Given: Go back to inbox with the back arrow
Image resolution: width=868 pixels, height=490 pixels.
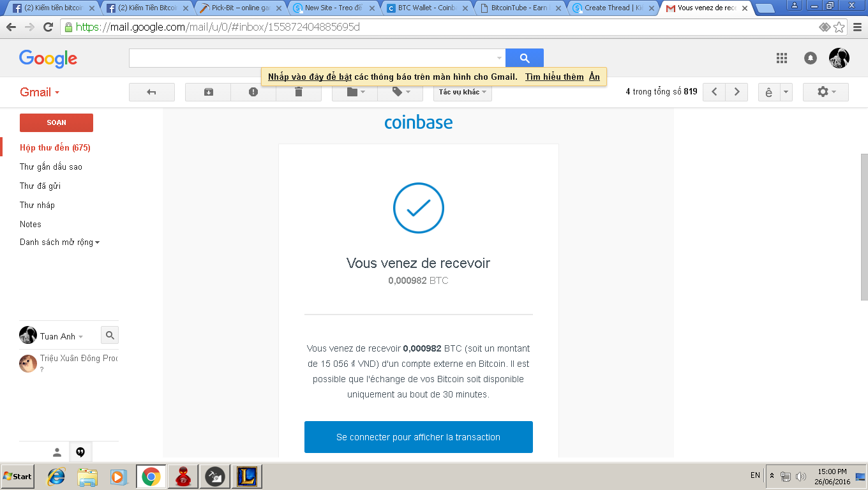Looking at the screenshot, I should pos(151,92).
